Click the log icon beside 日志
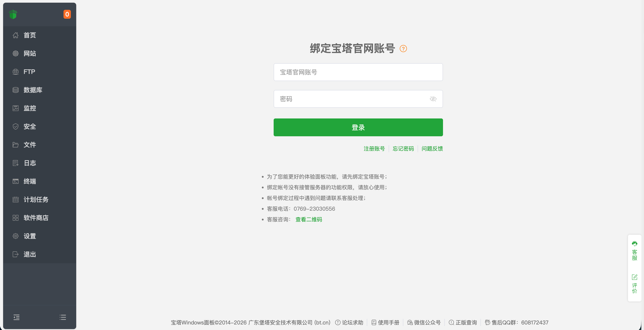This screenshot has width=644, height=330. point(16,163)
